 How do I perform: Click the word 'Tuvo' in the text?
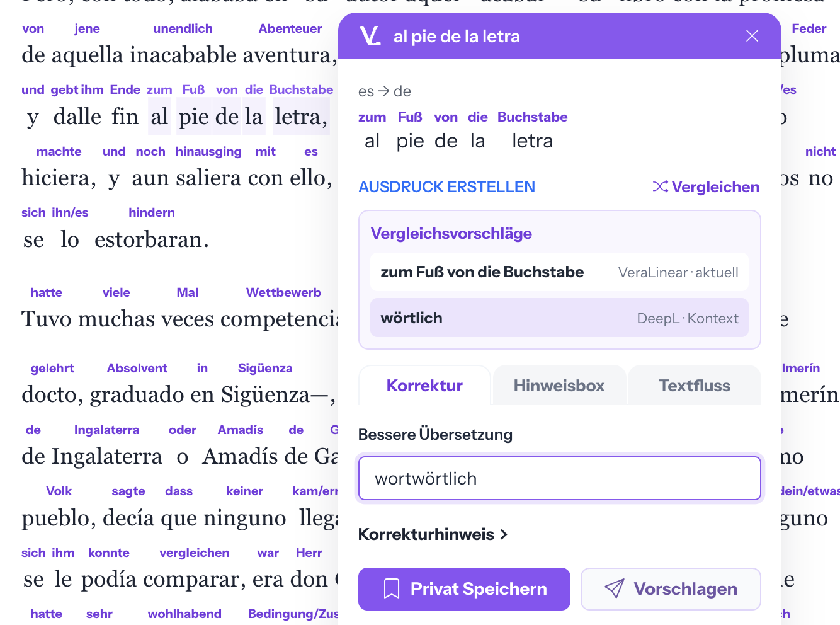[47, 319]
